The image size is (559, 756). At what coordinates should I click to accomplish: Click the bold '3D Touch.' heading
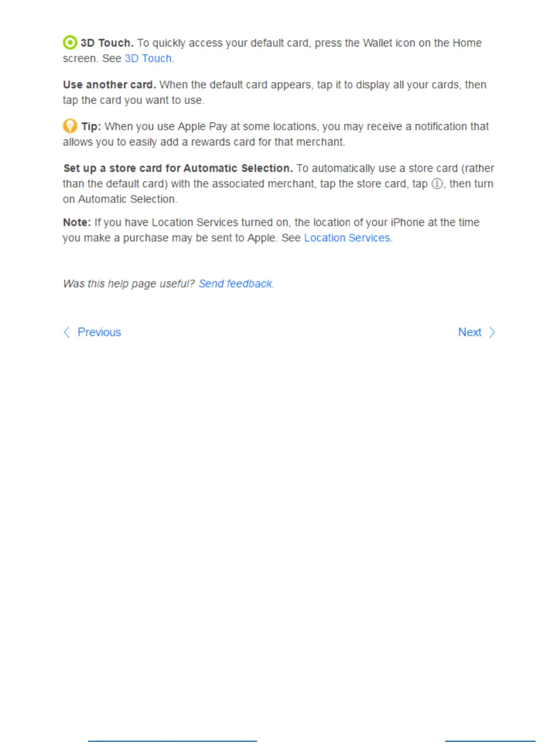(107, 43)
